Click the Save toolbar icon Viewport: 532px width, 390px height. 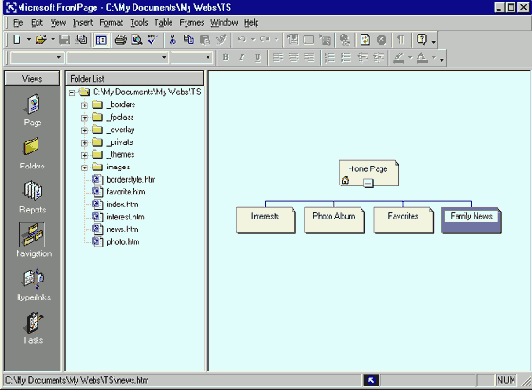[64, 40]
